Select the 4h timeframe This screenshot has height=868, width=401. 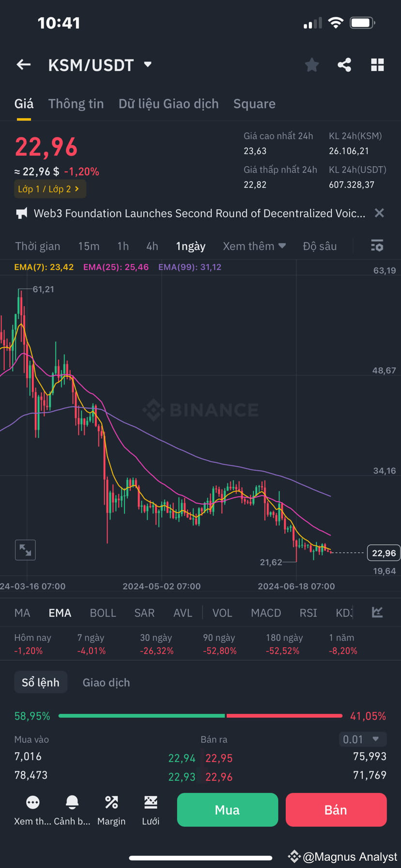pyautogui.click(x=152, y=246)
